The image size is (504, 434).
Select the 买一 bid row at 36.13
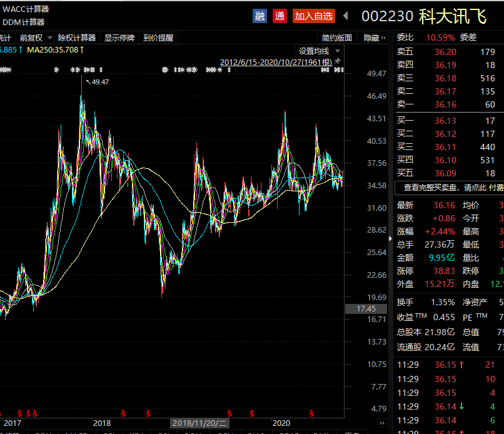coord(450,121)
